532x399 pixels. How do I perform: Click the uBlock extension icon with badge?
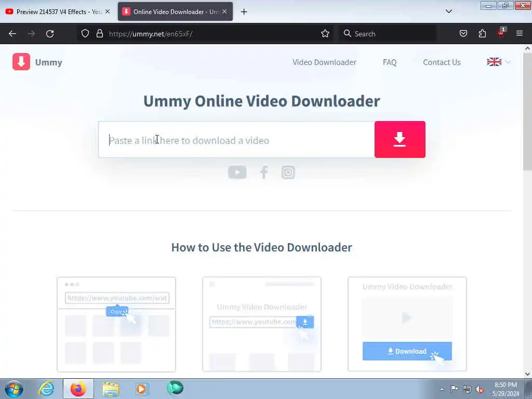(x=501, y=33)
